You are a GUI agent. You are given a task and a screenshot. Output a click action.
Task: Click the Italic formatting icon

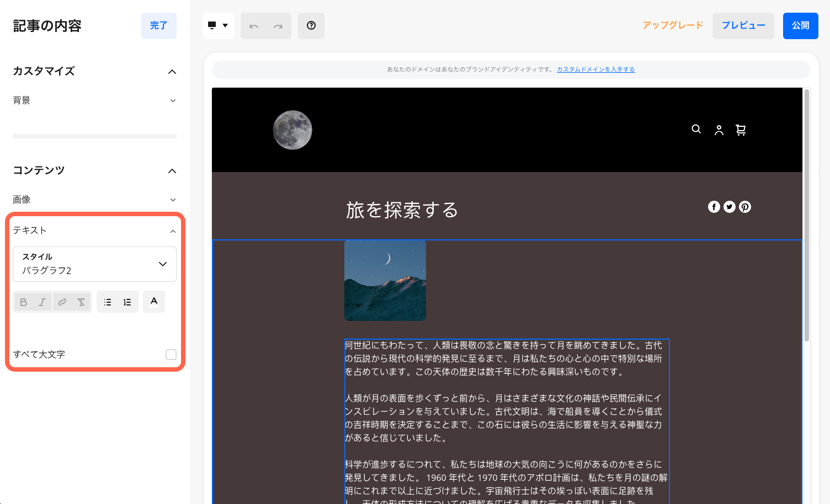(x=42, y=302)
